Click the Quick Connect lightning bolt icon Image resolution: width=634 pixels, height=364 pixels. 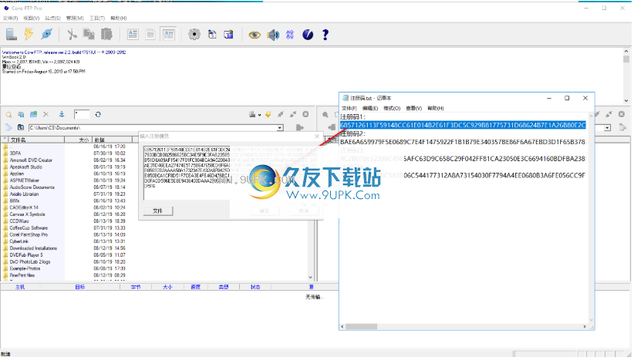(x=29, y=35)
